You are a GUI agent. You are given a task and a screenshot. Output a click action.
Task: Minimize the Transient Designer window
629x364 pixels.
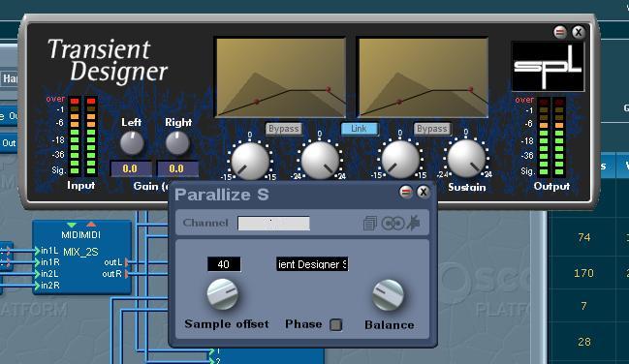pyautogui.click(x=560, y=32)
